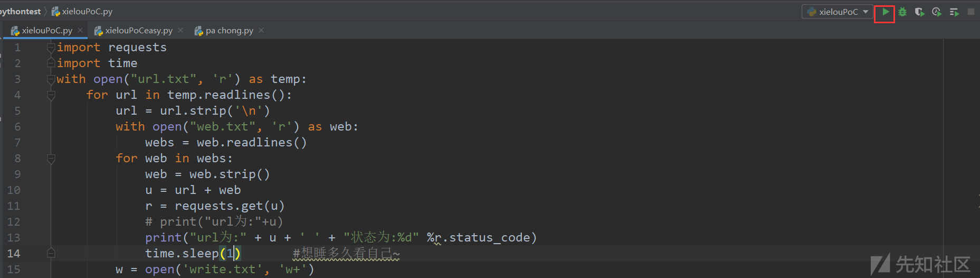The image size is (980, 278).
Task: Run the xielouPoC script with green play button
Action: (x=885, y=12)
